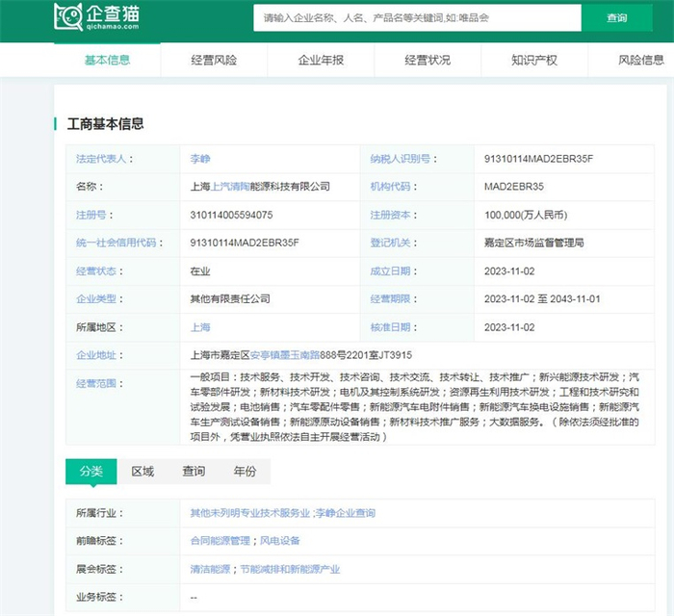Open 其他未列明专业技术服务业 industry link
Viewport: 674px width, 616px height.
[x=250, y=514]
